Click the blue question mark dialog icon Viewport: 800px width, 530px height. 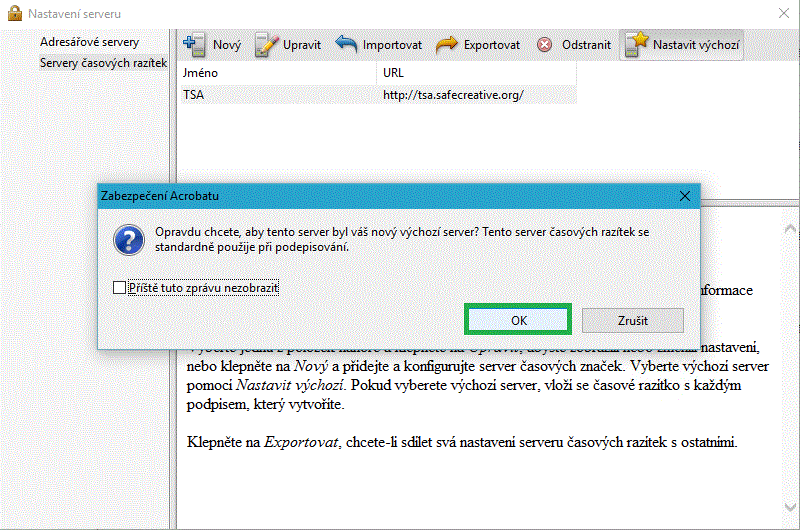(127, 240)
